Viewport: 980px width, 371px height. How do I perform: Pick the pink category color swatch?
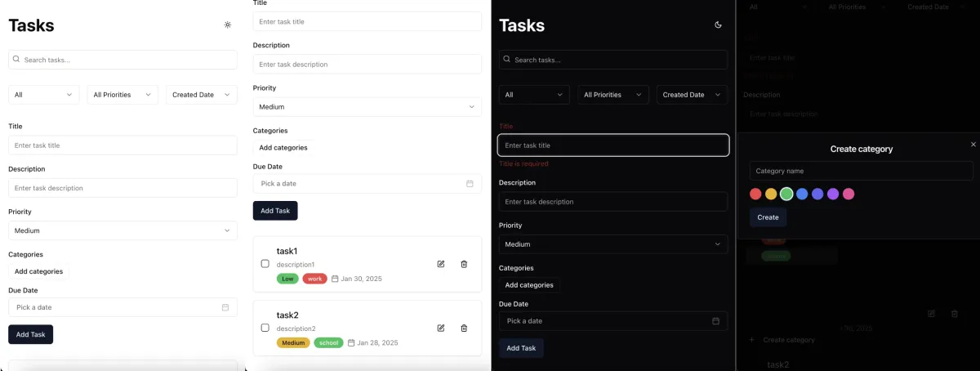(x=849, y=194)
